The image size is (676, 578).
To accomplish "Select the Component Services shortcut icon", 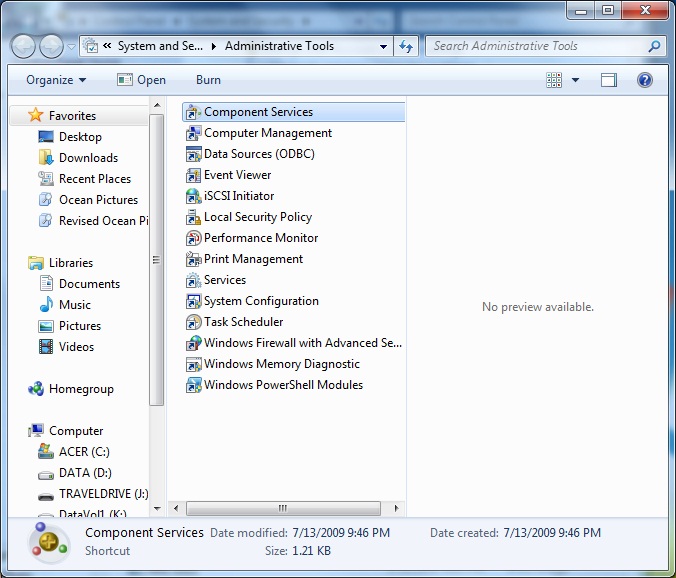I will [x=193, y=112].
